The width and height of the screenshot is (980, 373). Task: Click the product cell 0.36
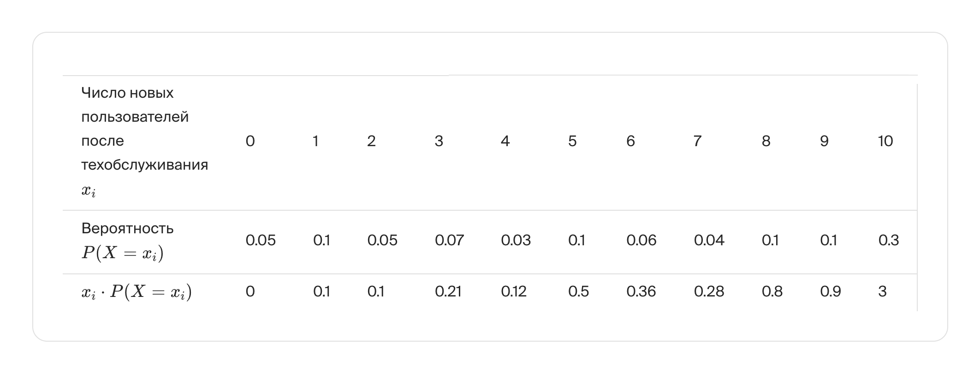[641, 291]
